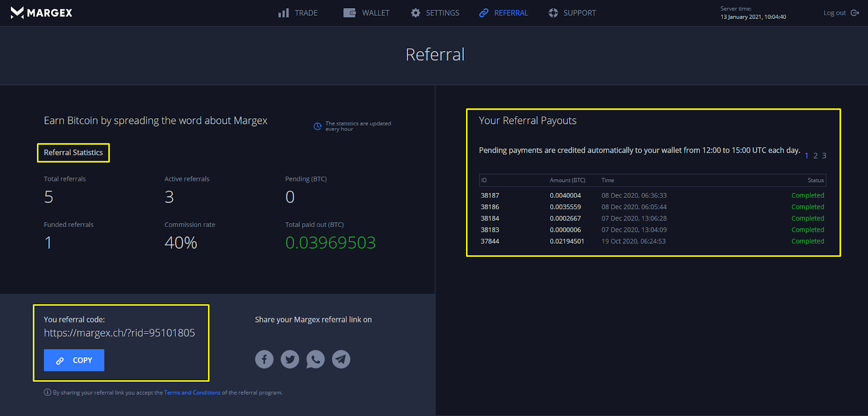Image resolution: width=868 pixels, height=416 pixels.
Task: Open the Support page
Action: [572, 13]
